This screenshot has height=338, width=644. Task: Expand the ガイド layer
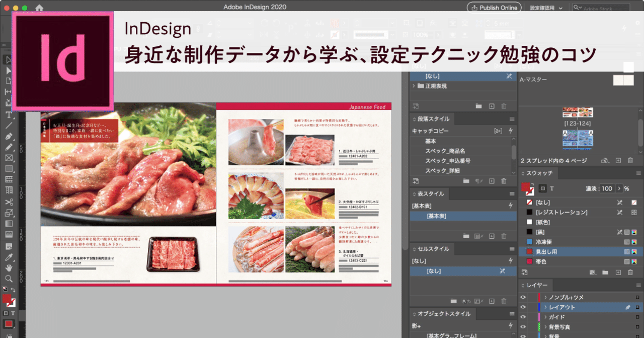tap(545, 317)
